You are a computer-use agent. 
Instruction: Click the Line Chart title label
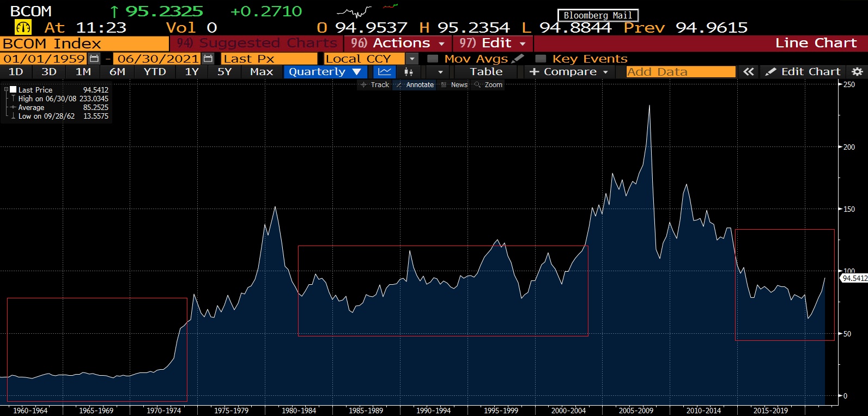click(816, 43)
